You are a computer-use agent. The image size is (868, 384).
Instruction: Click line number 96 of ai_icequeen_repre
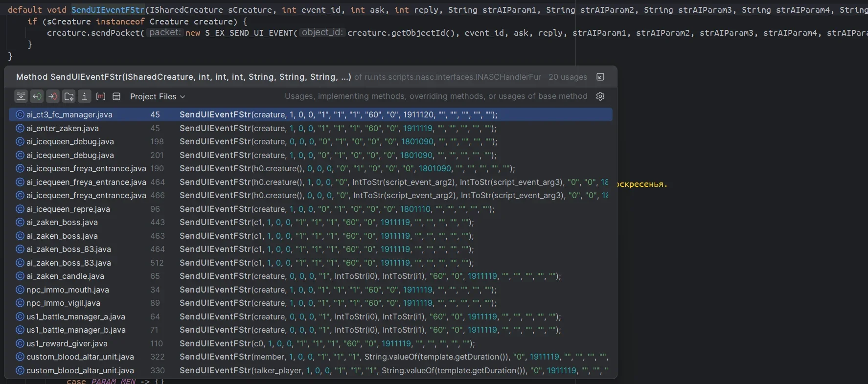tap(155, 209)
